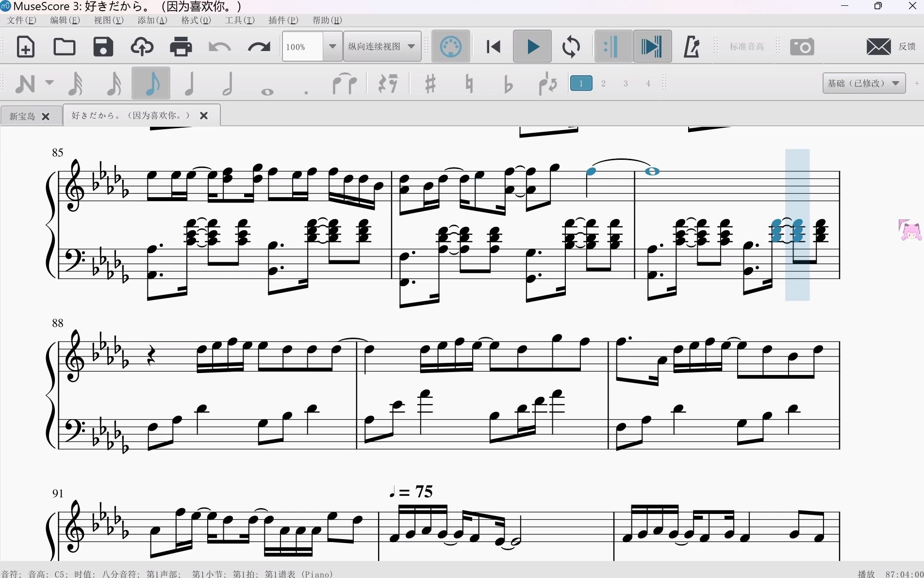Toggle note input mode N button
The width and height of the screenshot is (924, 578).
coord(25,83)
